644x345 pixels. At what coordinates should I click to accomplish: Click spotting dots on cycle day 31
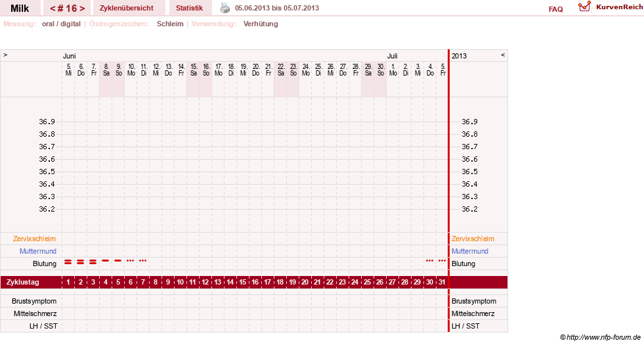click(x=442, y=260)
